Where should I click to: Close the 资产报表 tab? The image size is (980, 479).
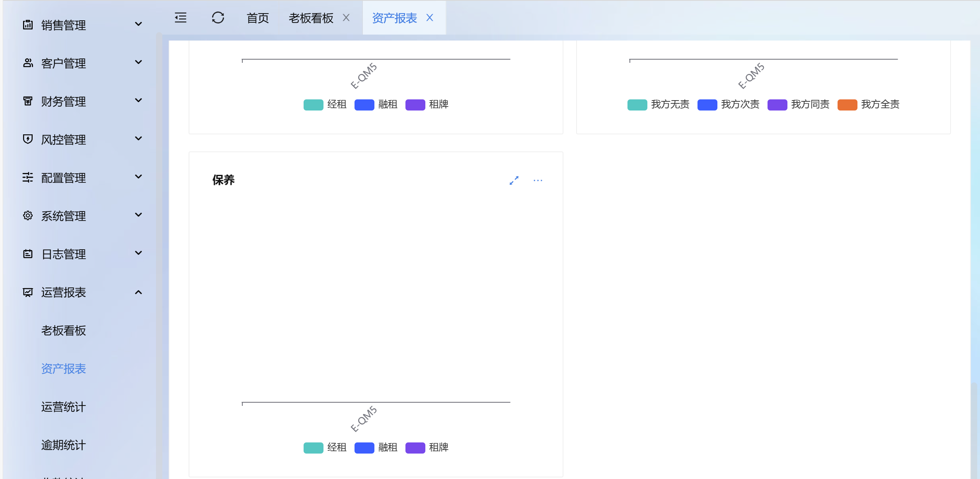[x=430, y=18]
